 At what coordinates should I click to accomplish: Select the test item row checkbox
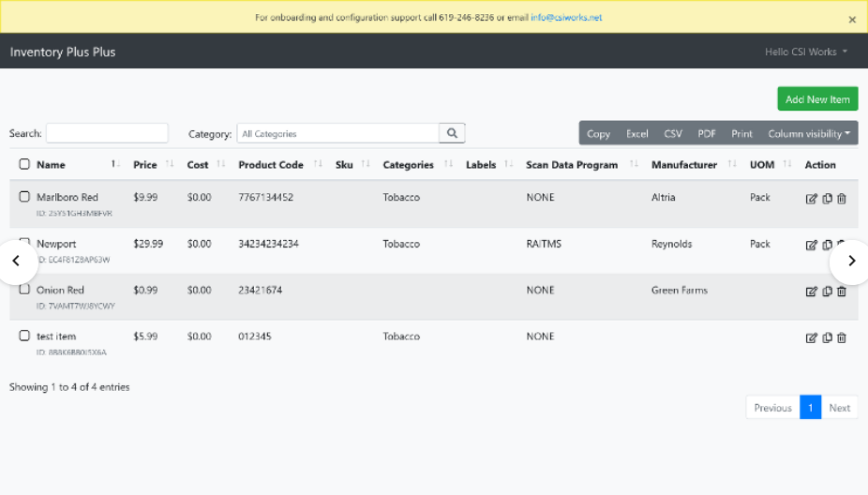(24, 336)
